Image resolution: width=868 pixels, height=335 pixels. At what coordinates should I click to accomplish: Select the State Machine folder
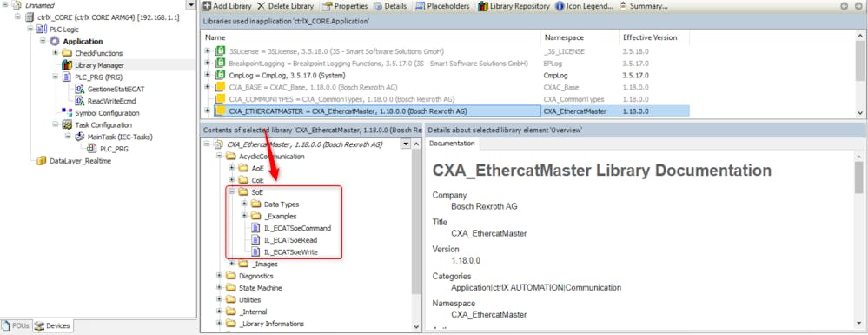pyautogui.click(x=254, y=288)
